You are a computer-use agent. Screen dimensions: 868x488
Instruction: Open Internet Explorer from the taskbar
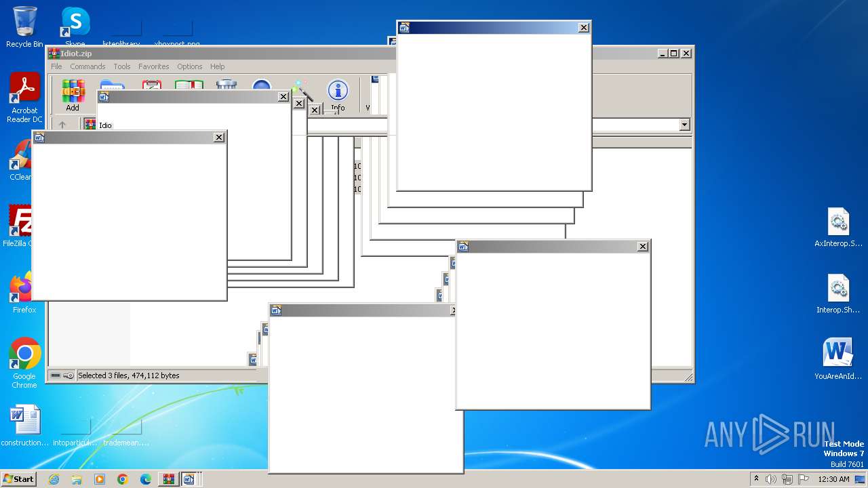click(54, 479)
